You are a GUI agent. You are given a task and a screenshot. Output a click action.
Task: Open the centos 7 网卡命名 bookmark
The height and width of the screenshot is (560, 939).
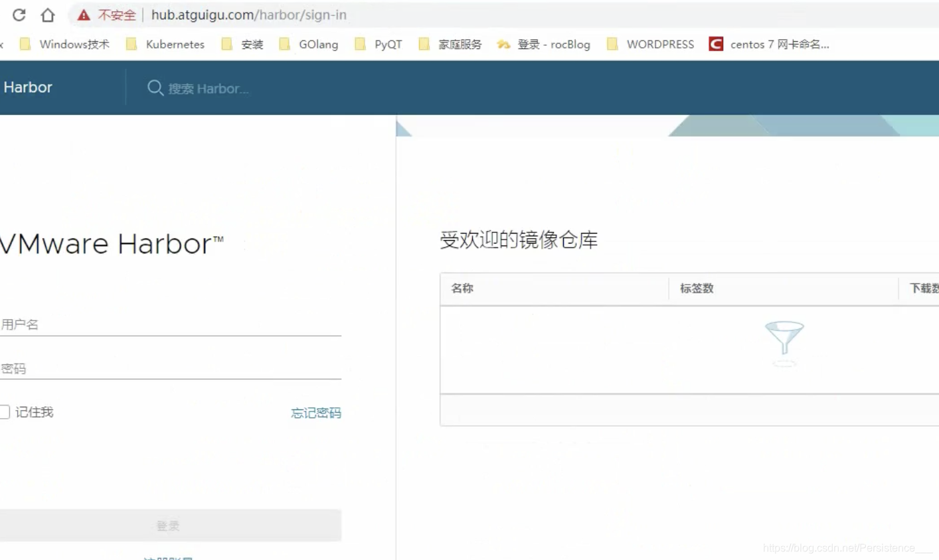[770, 44]
